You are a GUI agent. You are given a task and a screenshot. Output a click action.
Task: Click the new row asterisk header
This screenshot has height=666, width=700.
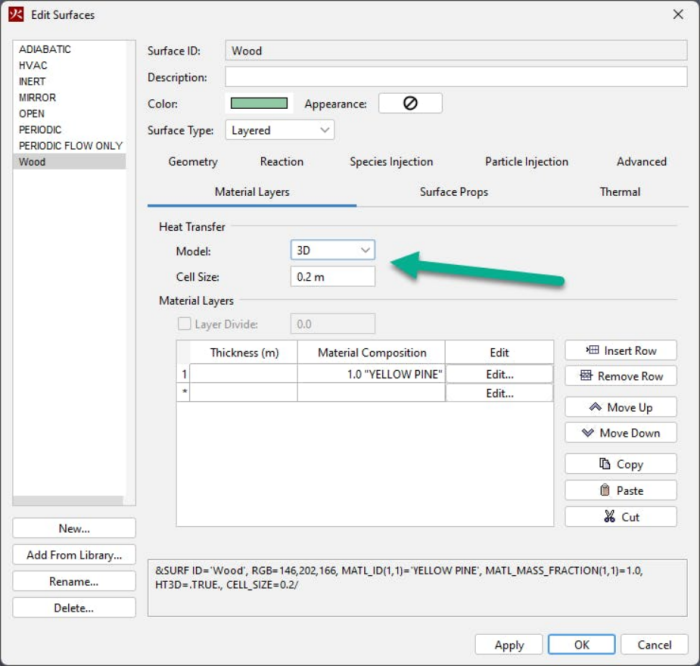pyautogui.click(x=183, y=393)
